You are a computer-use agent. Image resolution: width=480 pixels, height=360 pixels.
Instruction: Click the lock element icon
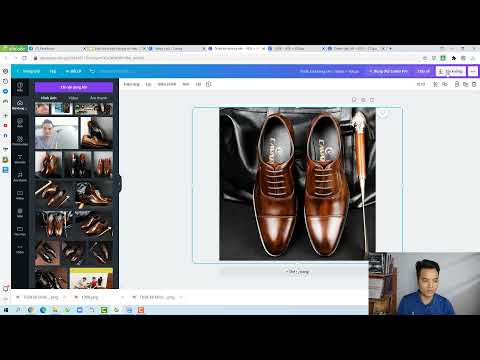tap(457, 84)
